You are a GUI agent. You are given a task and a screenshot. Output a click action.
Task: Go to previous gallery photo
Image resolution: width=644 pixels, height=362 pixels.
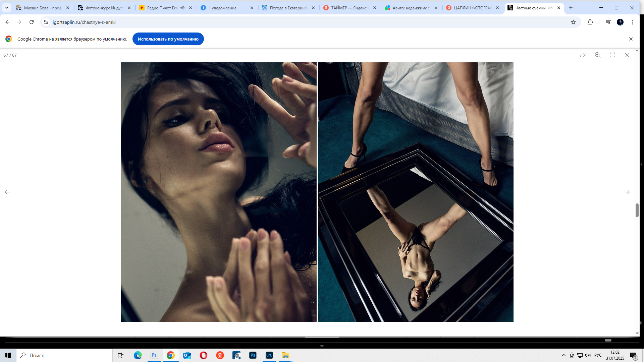[7, 192]
